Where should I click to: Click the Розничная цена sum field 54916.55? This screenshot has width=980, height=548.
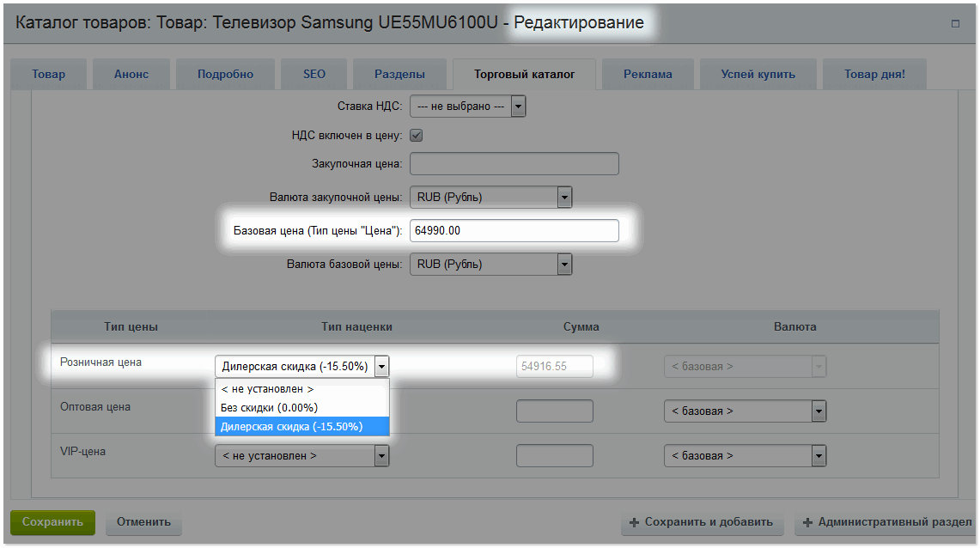click(x=554, y=366)
